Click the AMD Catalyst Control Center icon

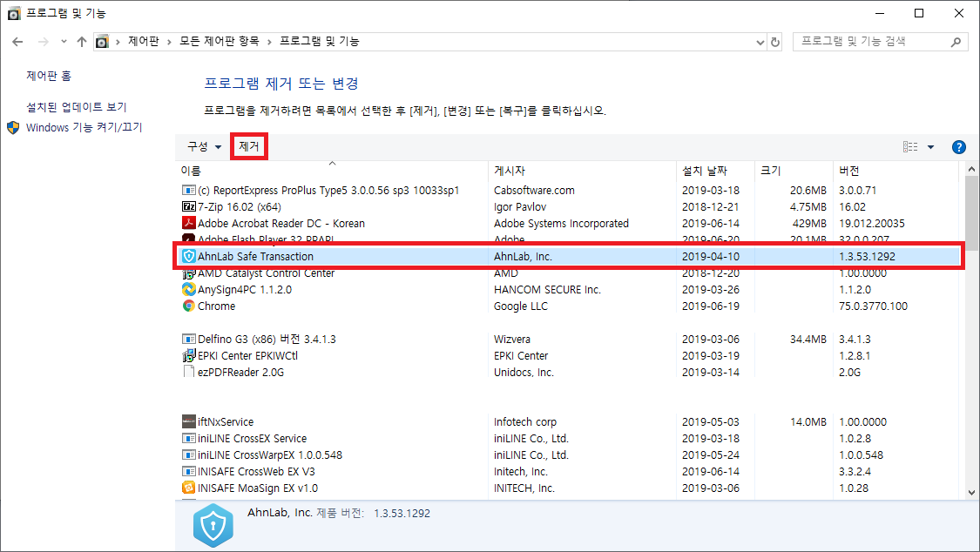pos(188,273)
